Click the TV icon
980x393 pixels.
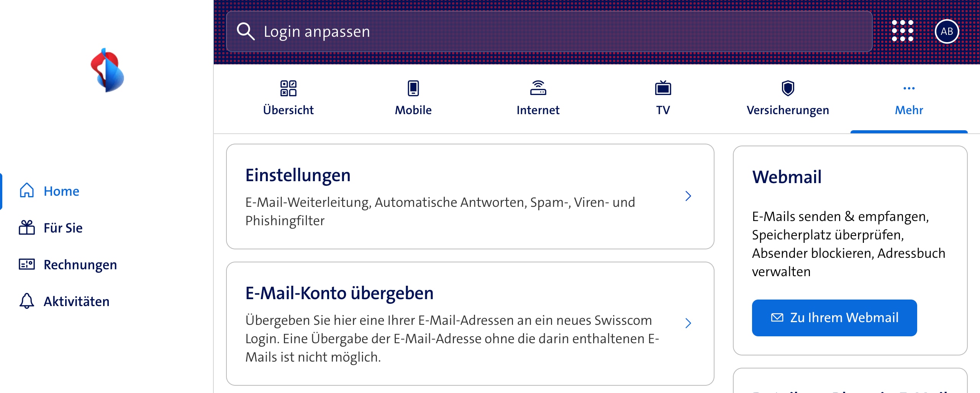point(663,88)
